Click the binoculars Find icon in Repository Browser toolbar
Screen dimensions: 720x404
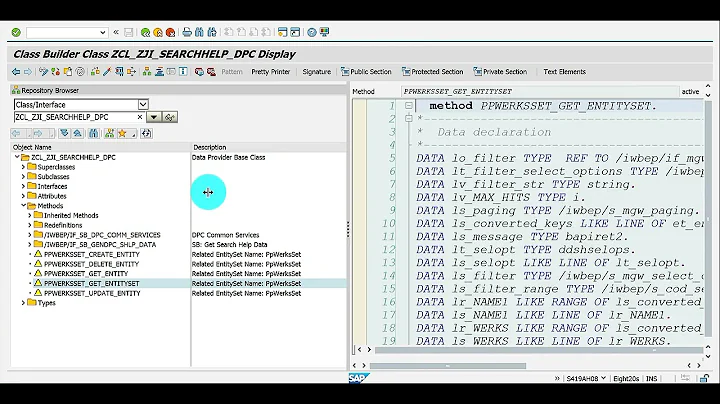point(94,134)
